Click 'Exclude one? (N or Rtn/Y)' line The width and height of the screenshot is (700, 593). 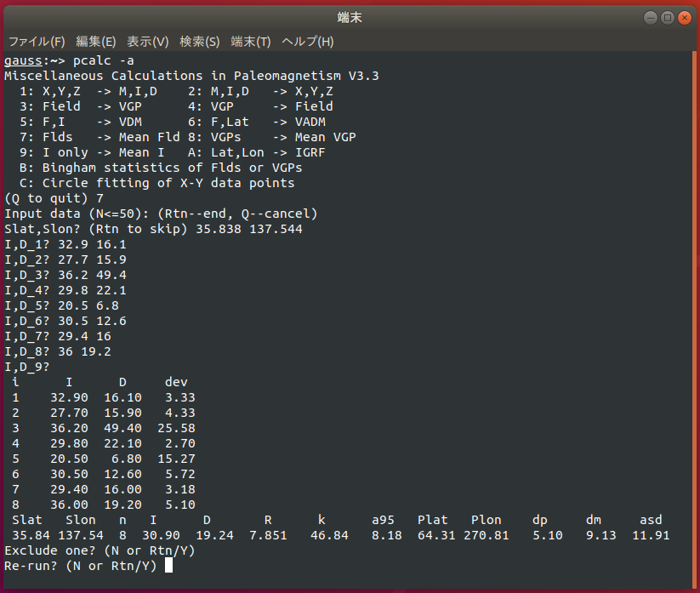100,550
